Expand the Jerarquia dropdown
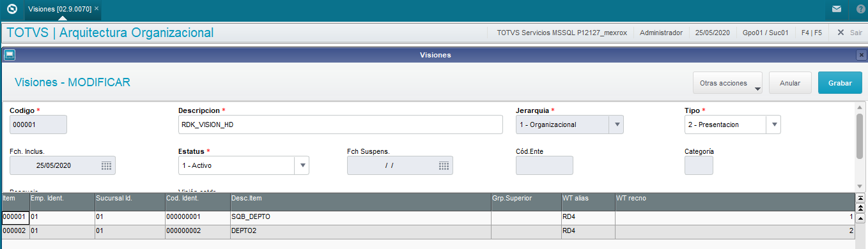Image resolution: width=868 pixels, height=249 pixels. [616, 124]
